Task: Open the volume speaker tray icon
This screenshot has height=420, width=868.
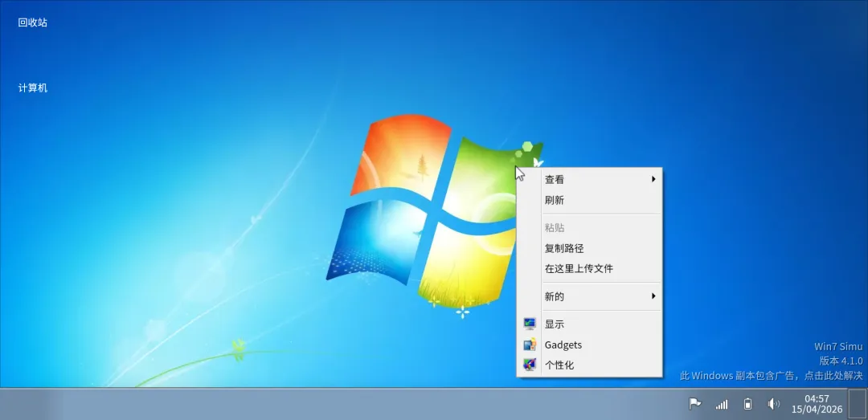Action: 773,404
